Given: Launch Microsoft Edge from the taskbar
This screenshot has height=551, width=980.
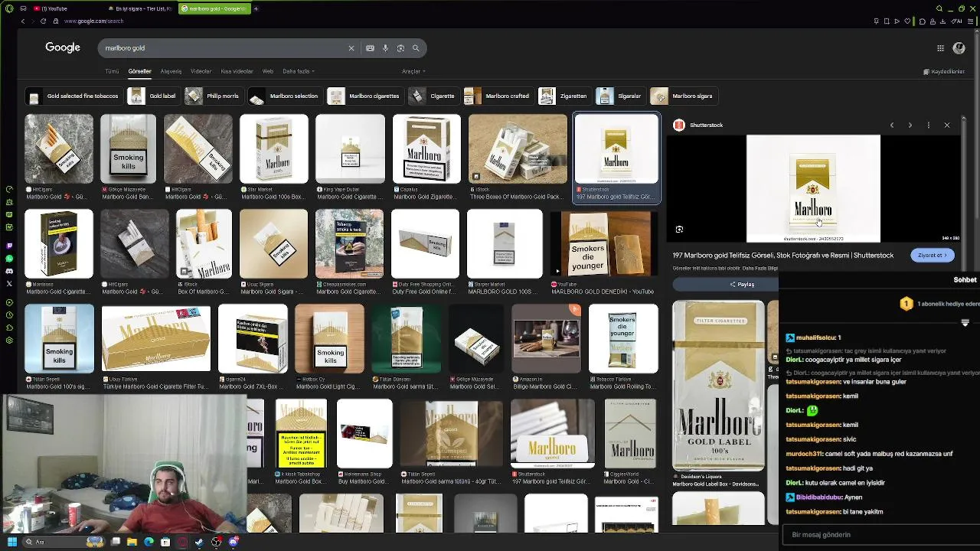Looking at the screenshot, I should tap(149, 542).
